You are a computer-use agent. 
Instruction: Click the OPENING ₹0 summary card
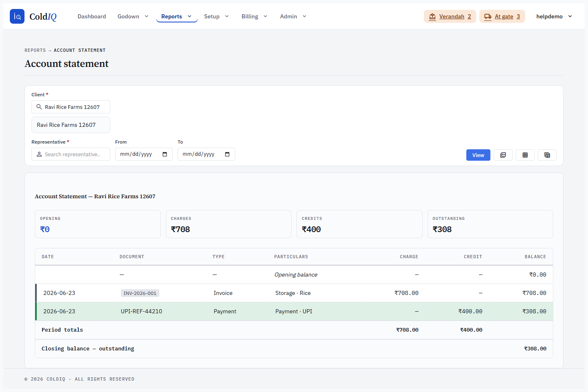(98, 224)
